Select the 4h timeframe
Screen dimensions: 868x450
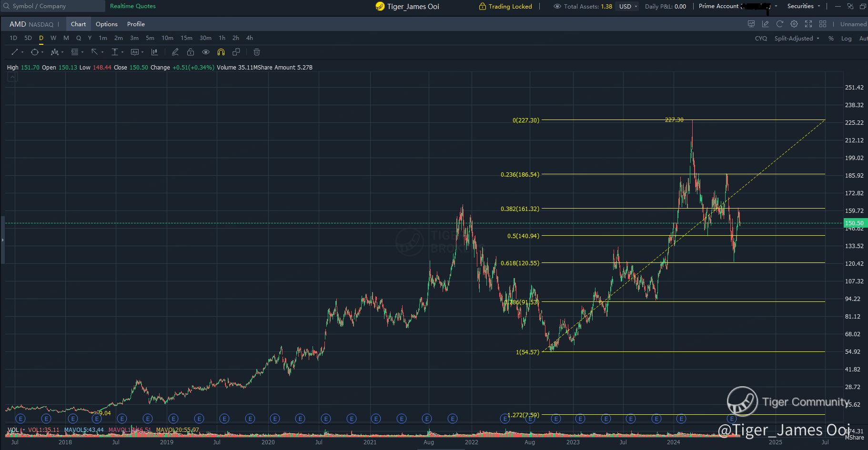250,38
